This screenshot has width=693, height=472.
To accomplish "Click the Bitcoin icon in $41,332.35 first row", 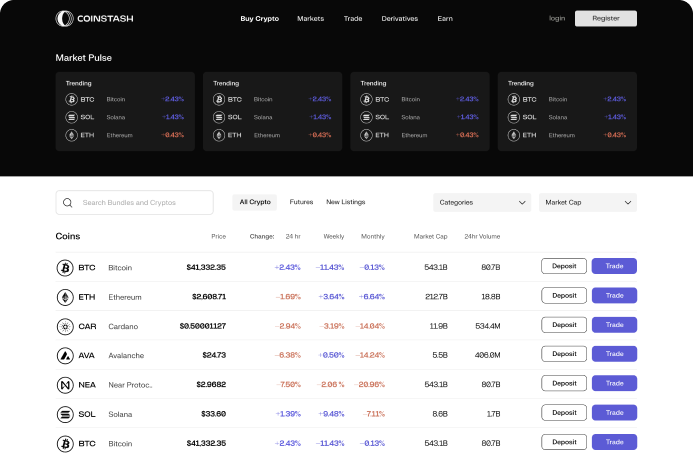I will pos(65,268).
